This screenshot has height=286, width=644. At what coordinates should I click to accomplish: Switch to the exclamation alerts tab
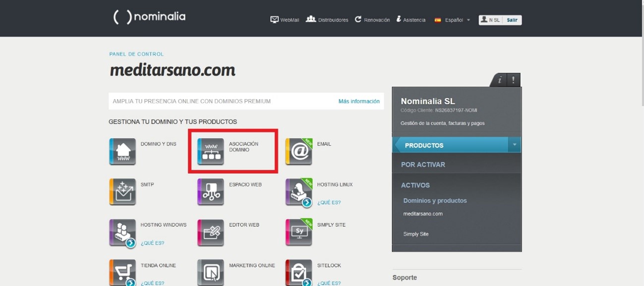click(x=513, y=80)
